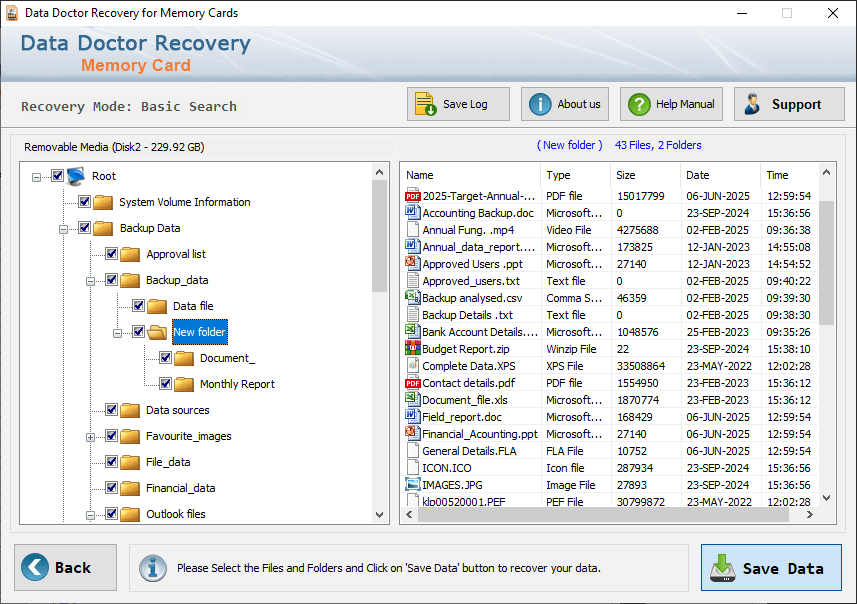
Task: Select the Bank Account Details file
Action: [611, 332]
